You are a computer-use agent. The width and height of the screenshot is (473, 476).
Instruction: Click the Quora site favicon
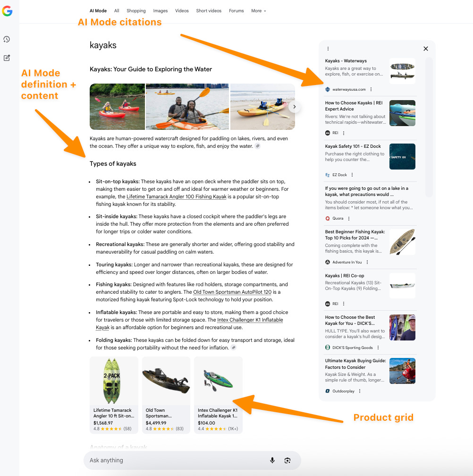pos(327,219)
